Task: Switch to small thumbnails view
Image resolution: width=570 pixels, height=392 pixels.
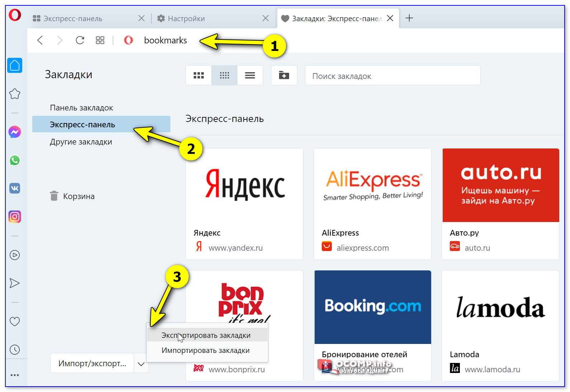Action: (x=225, y=75)
